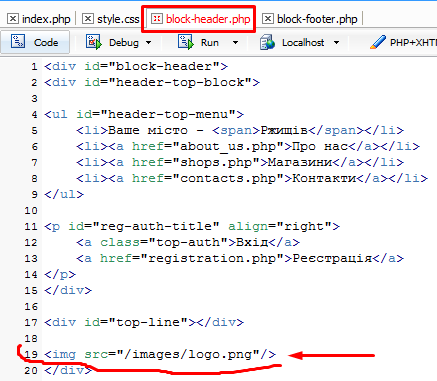Click the link text Вхід
Viewport: 437px width, 381px height.
[252, 242]
